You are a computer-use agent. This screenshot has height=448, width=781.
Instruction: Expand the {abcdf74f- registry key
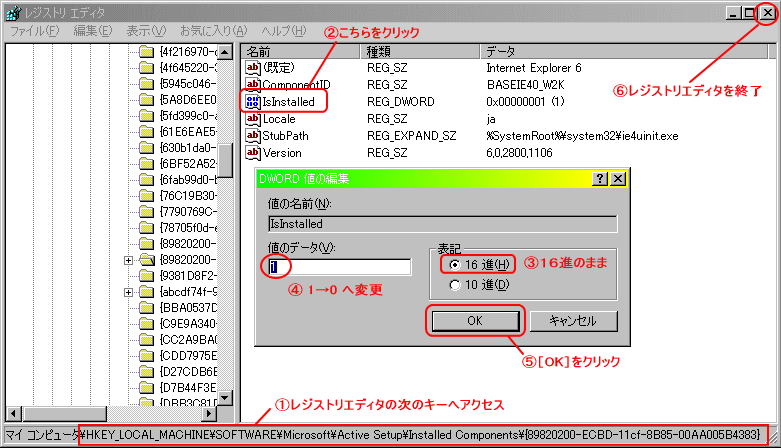(128, 291)
